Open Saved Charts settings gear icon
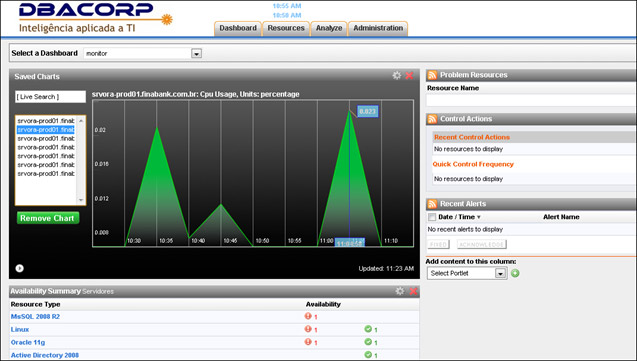 pos(396,75)
